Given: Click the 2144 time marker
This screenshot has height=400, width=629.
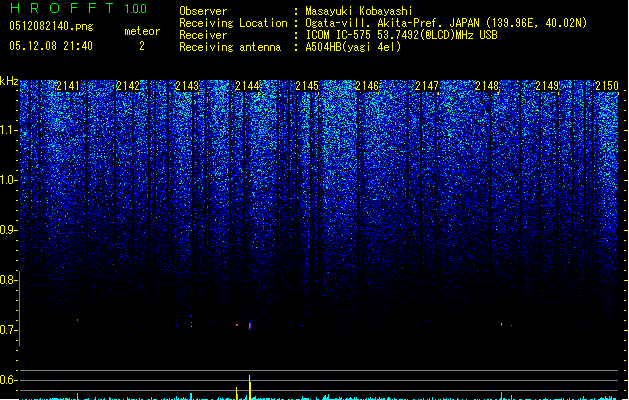Looking at the screenshot, I should (x=247, y=86).
